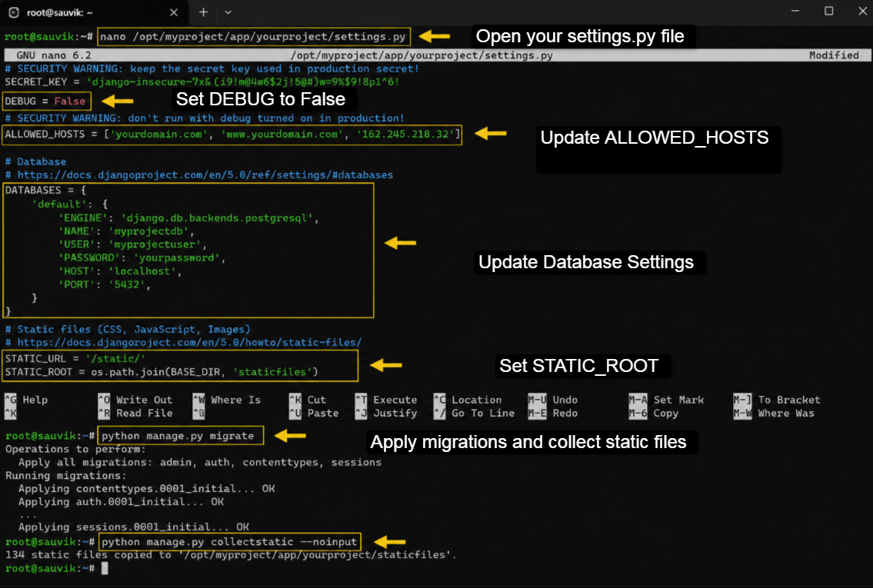The height and width of the screenshot is (588, 873).
Task: Click the 'HOST': 'localhost' line
Action: tap(120, 271)
